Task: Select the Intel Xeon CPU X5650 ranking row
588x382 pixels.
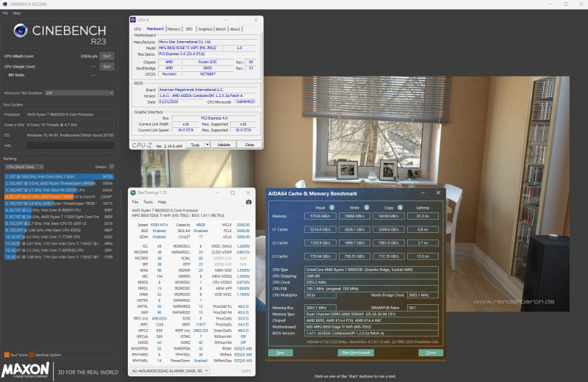Action: click(60, 230)
